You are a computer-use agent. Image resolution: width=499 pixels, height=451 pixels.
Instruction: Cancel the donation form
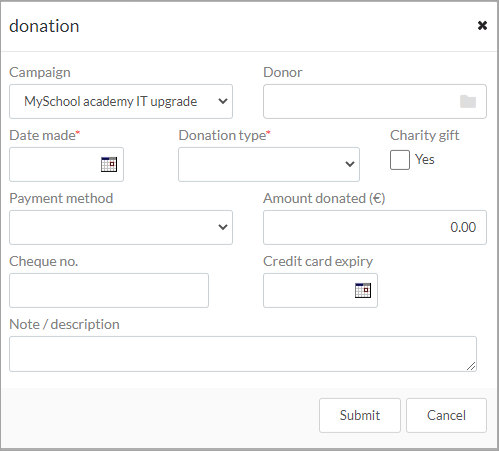click(446, 415)
